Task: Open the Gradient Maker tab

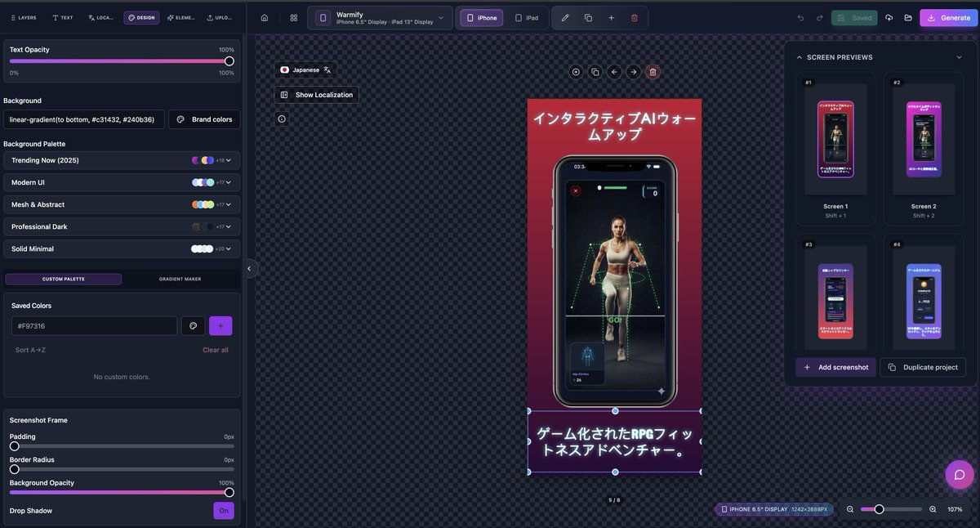Action: click(180, 280)
